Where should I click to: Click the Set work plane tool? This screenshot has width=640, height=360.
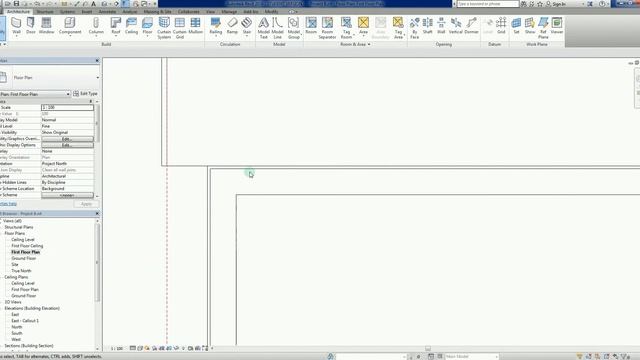[x=516, y=26]
